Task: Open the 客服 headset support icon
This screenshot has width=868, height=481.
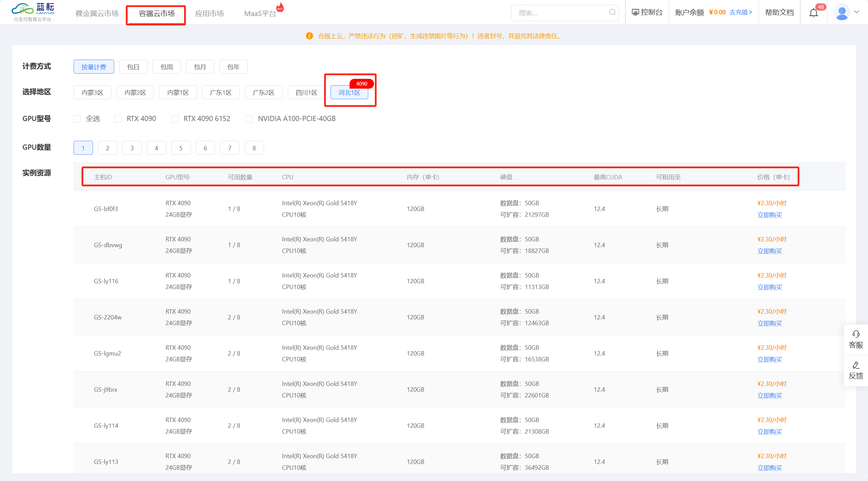Action: coord(856,334)
